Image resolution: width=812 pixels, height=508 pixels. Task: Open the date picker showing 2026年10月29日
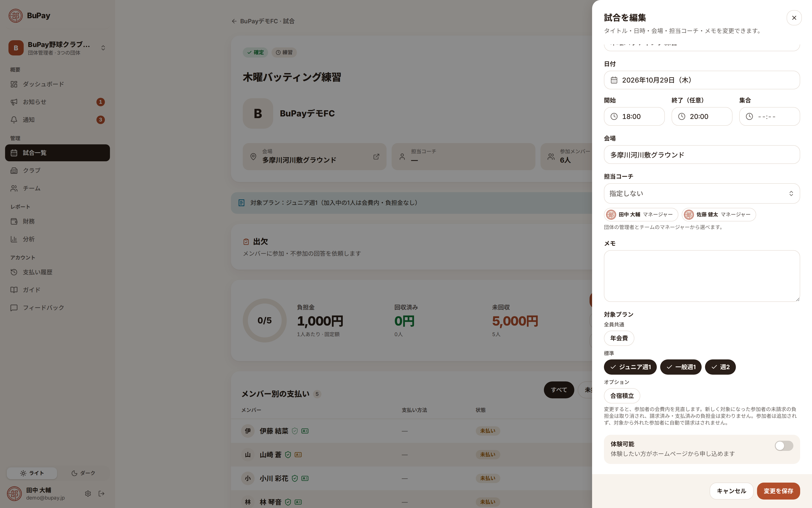tap(702, 80)
